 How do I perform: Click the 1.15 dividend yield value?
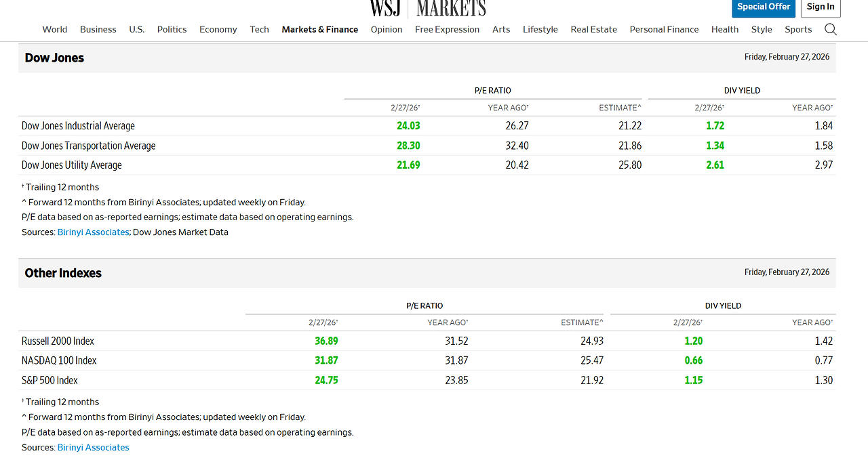[694, 381]
